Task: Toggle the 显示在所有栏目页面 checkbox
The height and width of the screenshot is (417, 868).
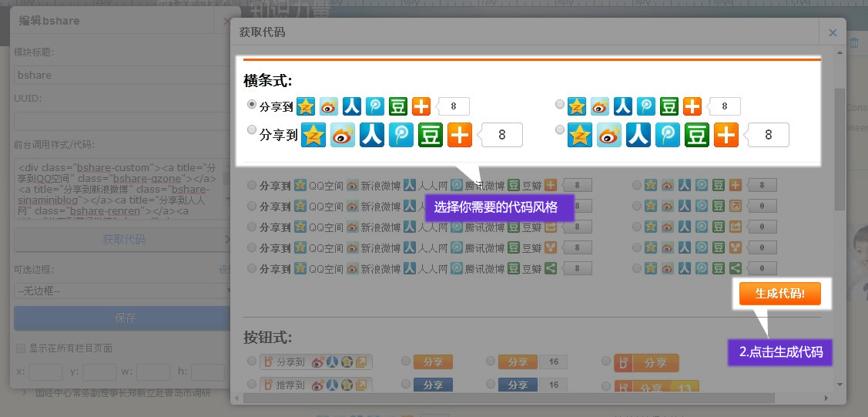Action: click(x=21, y=348)
